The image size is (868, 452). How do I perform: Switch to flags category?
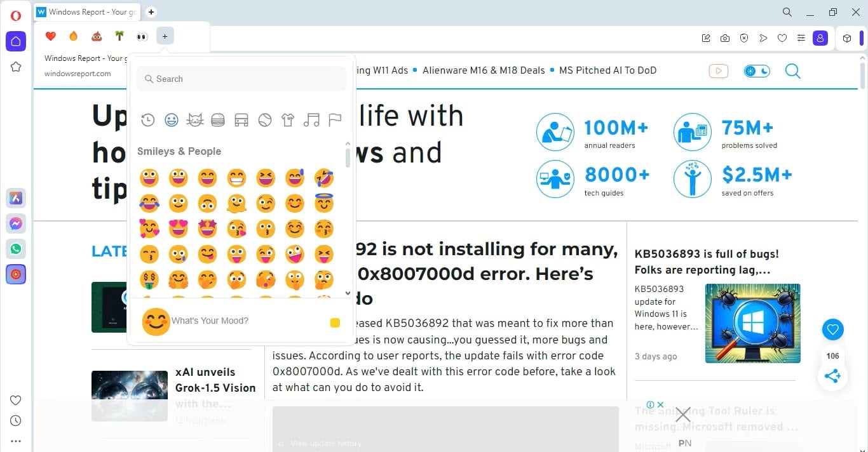coord(335,119)
